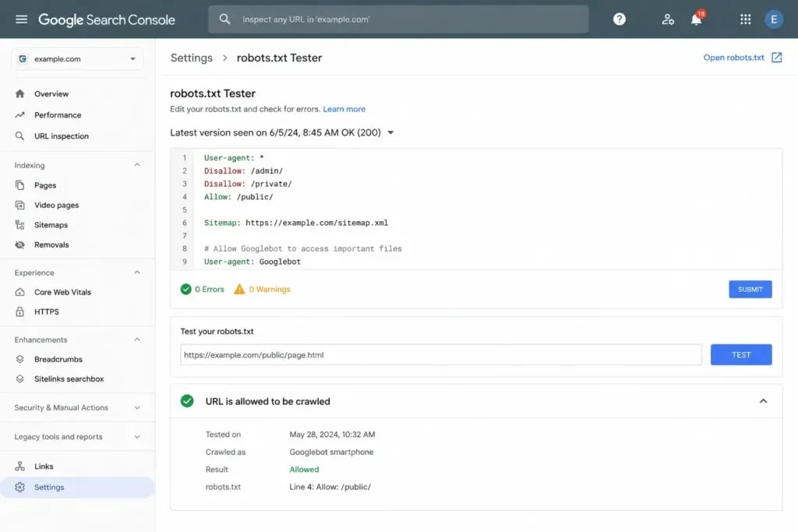The image size is (798, 532).
Task: Click line 4 Allow: /public/ in editor
Action: 238,197
